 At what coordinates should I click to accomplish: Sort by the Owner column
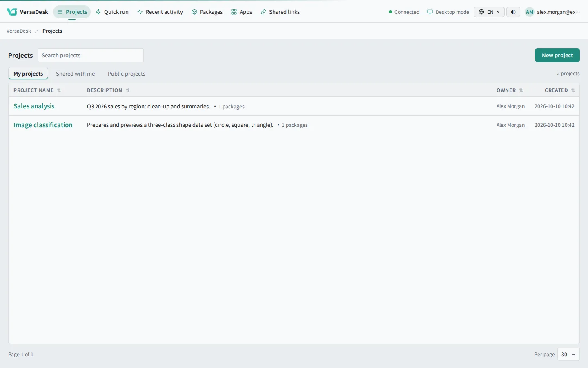pos(510,90)
